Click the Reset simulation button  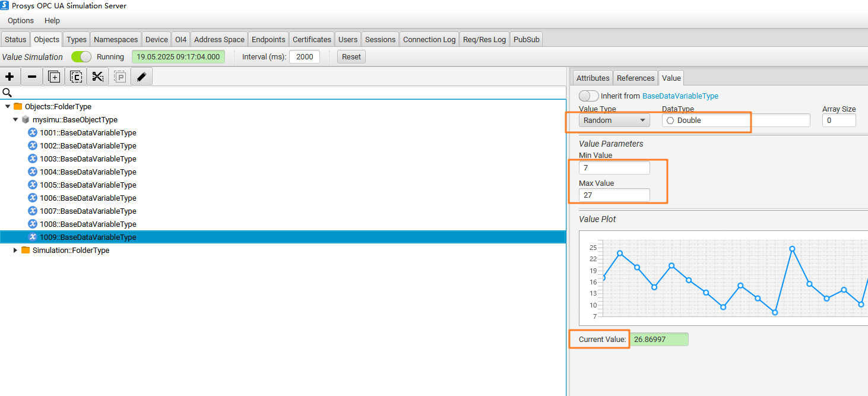pyautogui.click(x=351, y=57)
